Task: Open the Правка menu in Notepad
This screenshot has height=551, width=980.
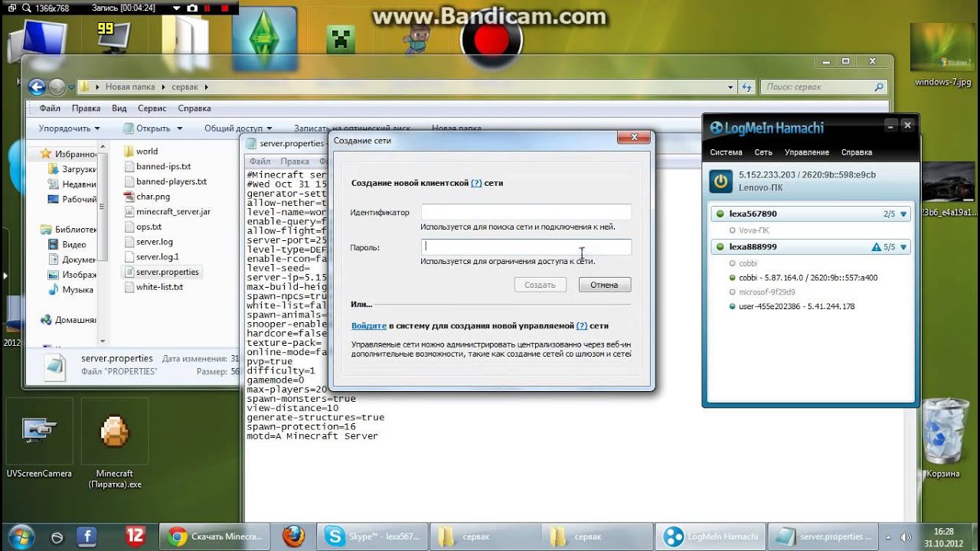Action: click(x=295, y=161)
